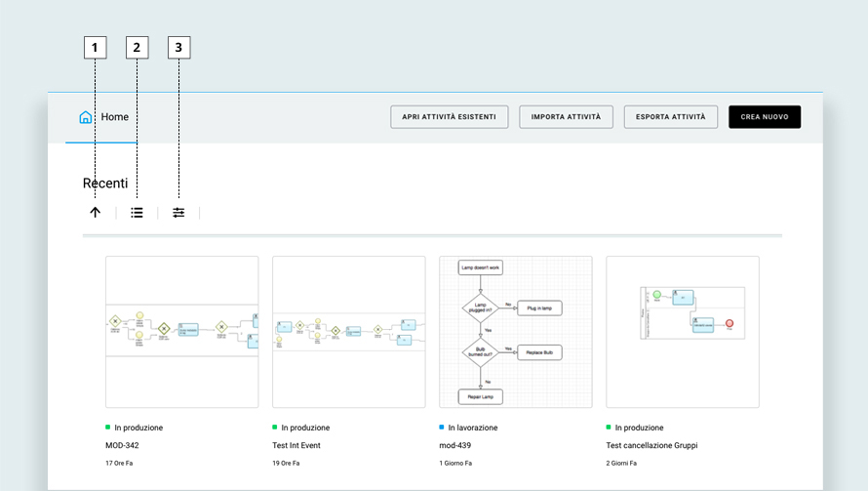The width and height of the screenshot is (868, 491).
Task: Click the sort ascending arrow icon
Action: (95, 213)
